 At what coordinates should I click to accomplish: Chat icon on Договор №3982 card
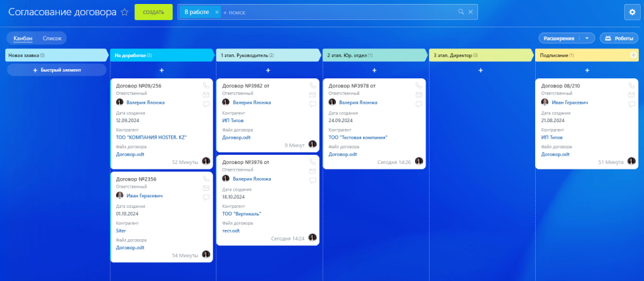(x=313, y=104)
